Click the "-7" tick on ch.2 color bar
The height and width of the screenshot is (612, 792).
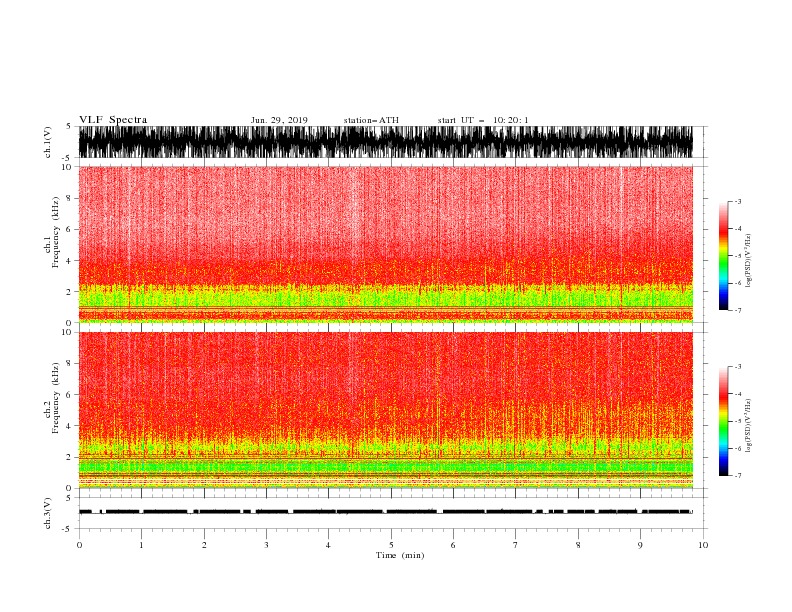pyautogui.click(x=738, y=475)
